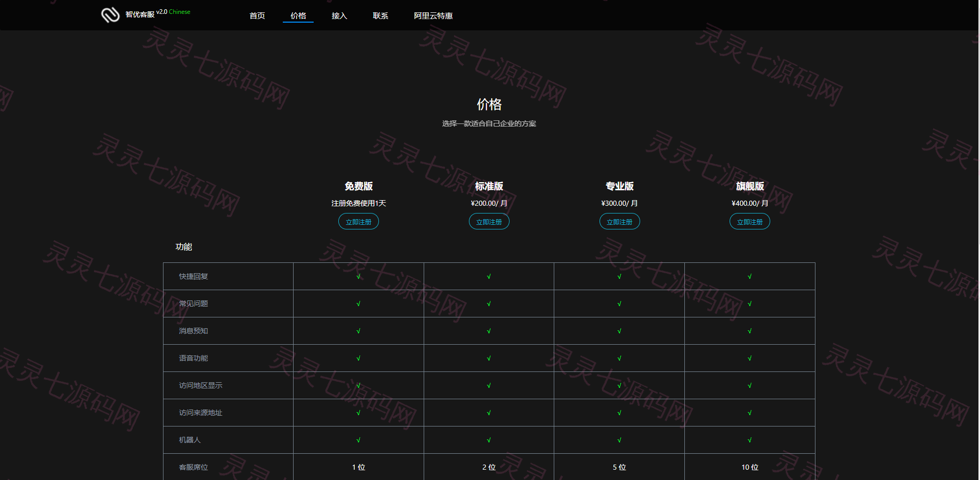This screenshot has width=980, height=480.
Task: Go to the 联系 page
Action: [x=380, y=16]
